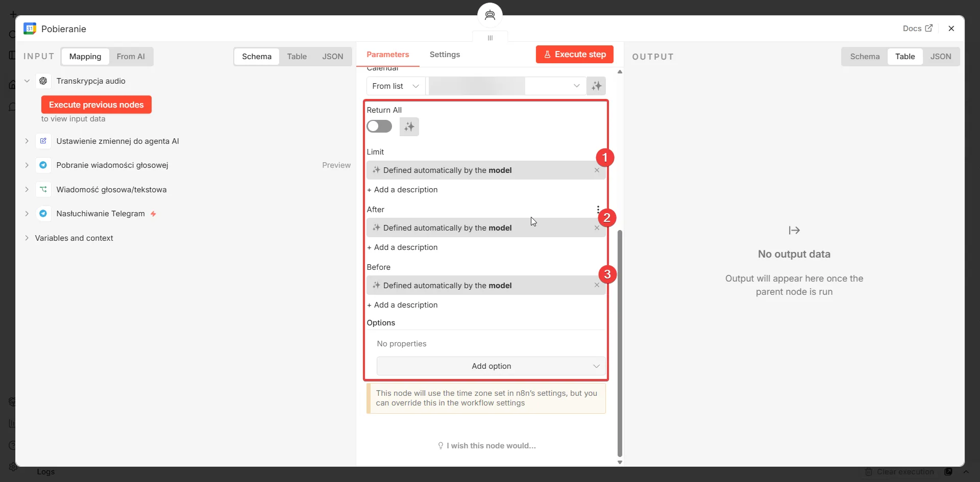
Task: Switch to the Settings tab
Action: pyautogui.click(x=445, y=55)
